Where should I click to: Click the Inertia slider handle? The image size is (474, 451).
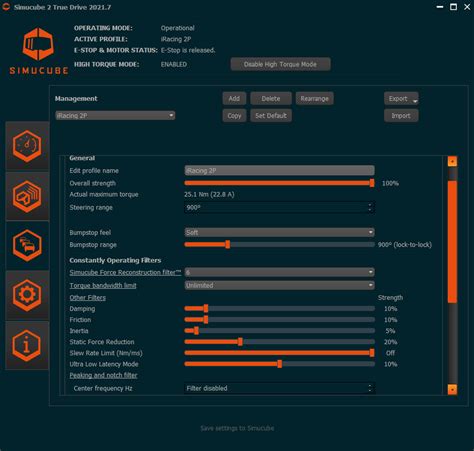(x=197, y=331)
